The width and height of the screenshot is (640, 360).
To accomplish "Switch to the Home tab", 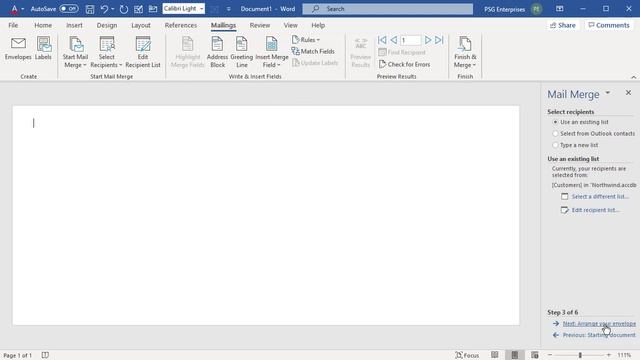I will tap(43, 25).
